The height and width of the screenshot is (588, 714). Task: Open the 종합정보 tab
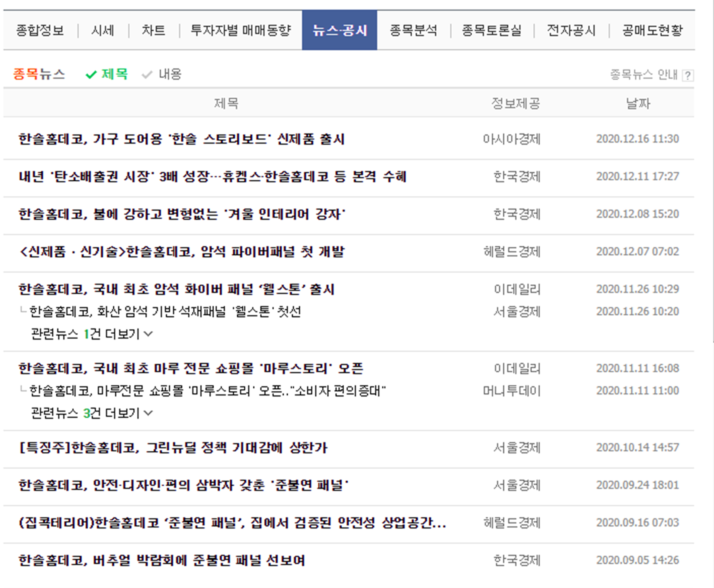pyautogui.click(x=40, y=30)
